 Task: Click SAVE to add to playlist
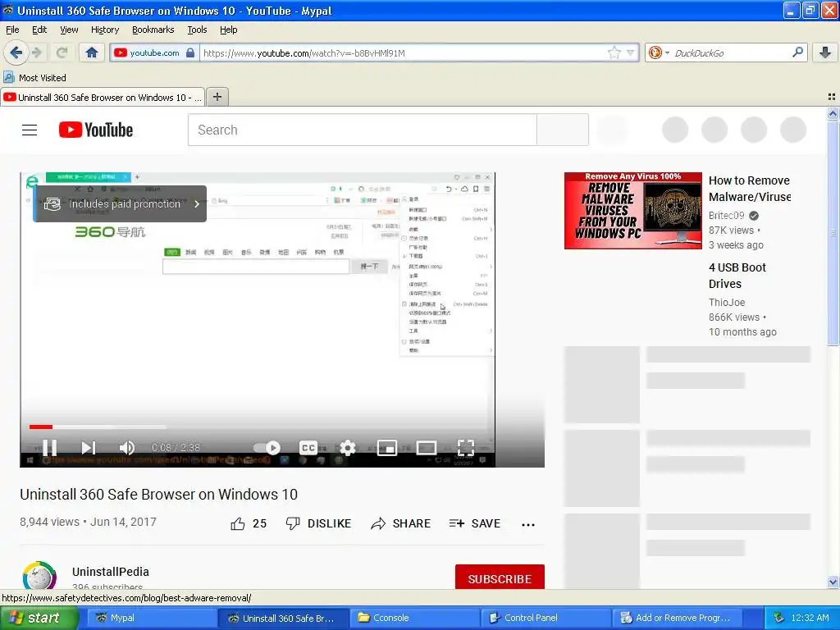[475, 523]
